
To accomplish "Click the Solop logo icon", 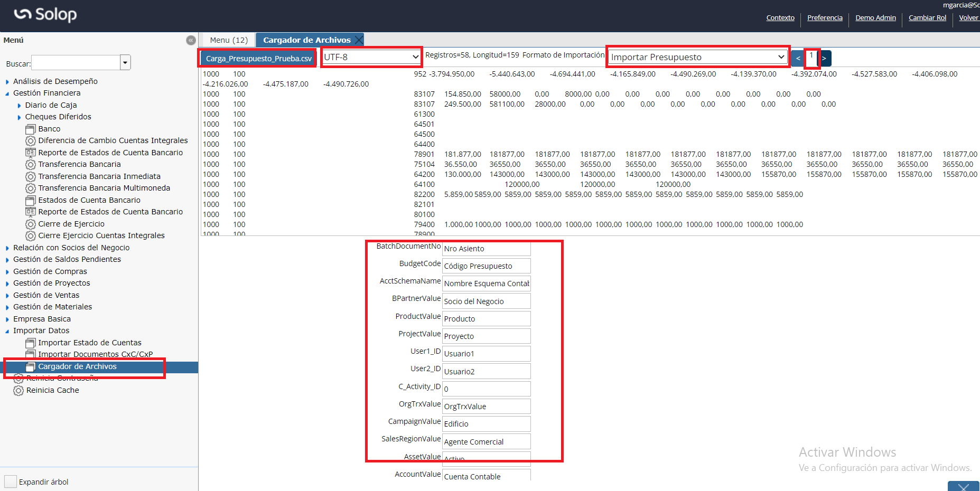I will 23,14.
